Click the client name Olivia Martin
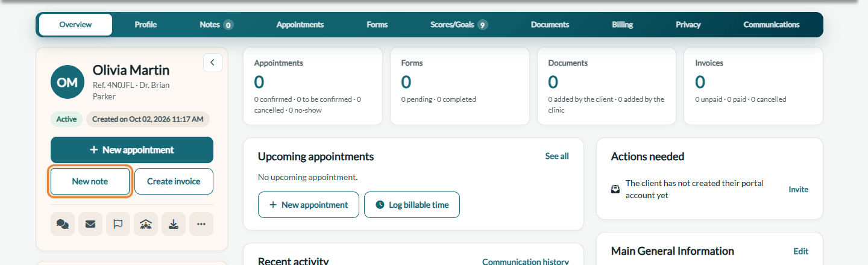868x265 pixels. (131, 70)
